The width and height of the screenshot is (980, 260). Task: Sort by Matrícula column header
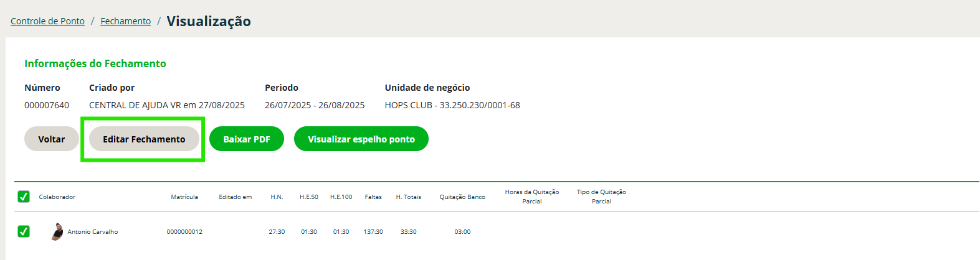[x=184, y=197]
